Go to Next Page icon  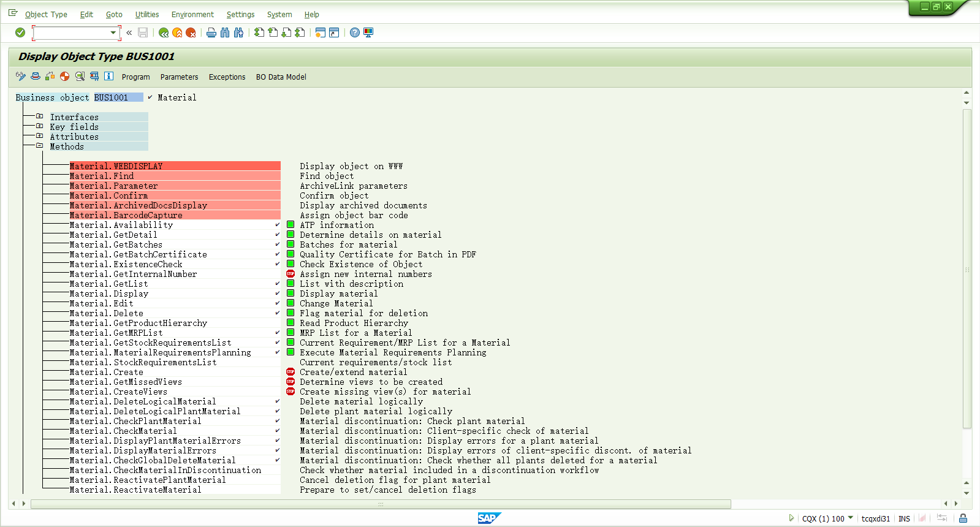286,32
